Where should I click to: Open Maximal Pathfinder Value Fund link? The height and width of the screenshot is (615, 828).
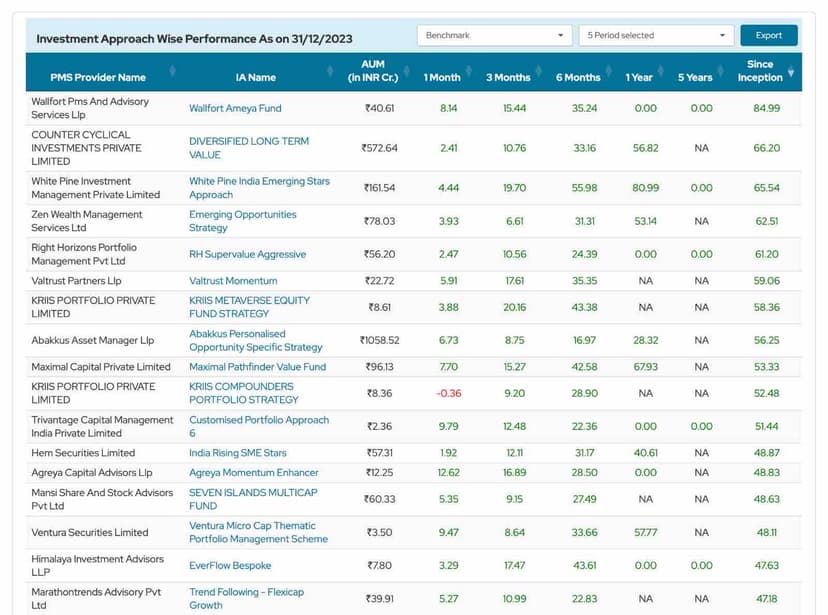click(x=257, y=367)
